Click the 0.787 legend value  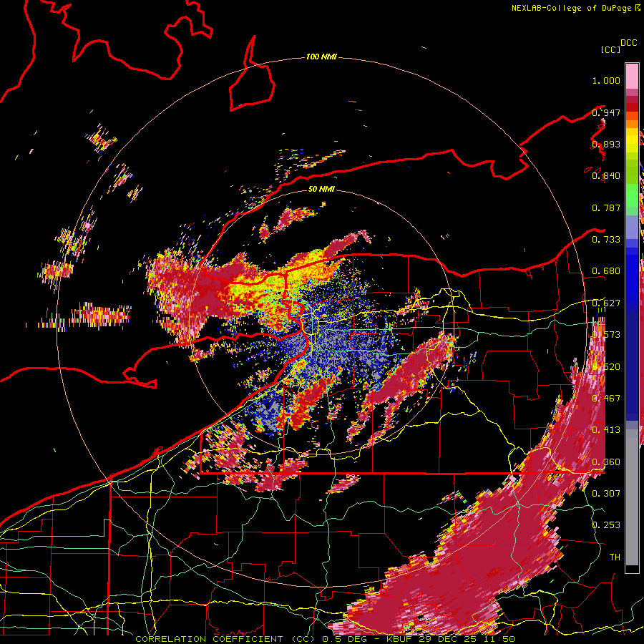click(606, 208)
